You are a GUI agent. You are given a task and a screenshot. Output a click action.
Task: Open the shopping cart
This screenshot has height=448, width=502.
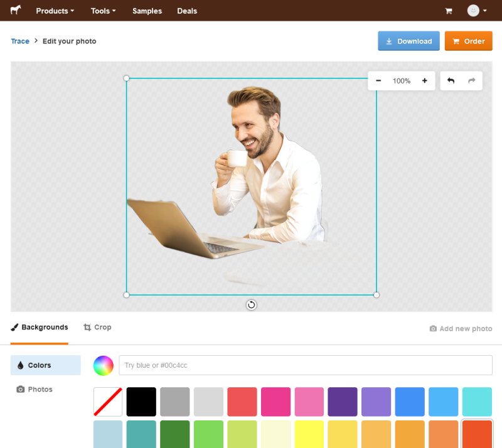click(448, 11)
